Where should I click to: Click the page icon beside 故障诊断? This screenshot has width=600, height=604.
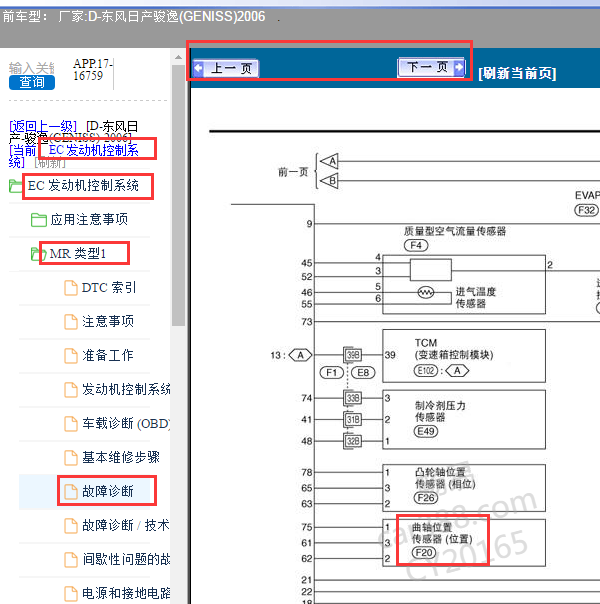pyautogui.click(x=71, y=492)
